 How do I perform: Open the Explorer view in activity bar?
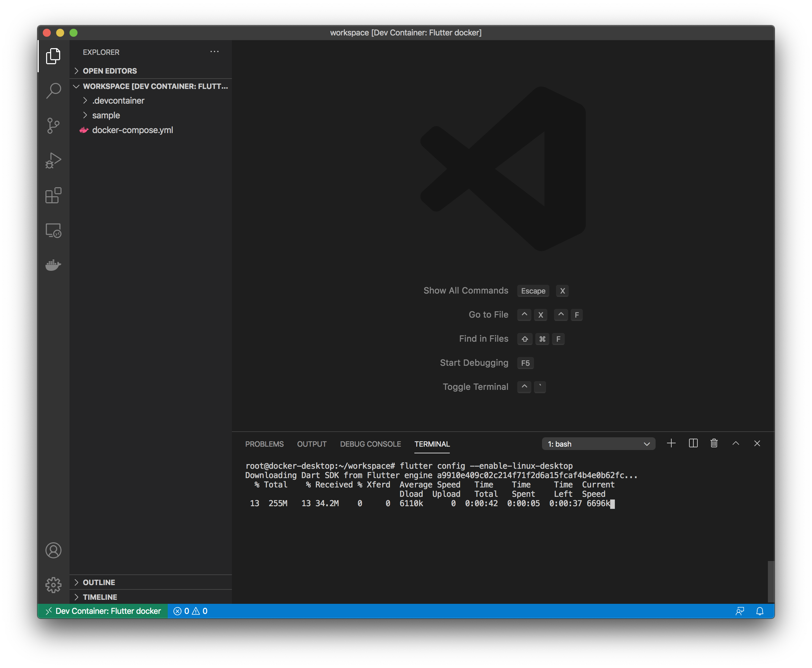click(53, 57)
